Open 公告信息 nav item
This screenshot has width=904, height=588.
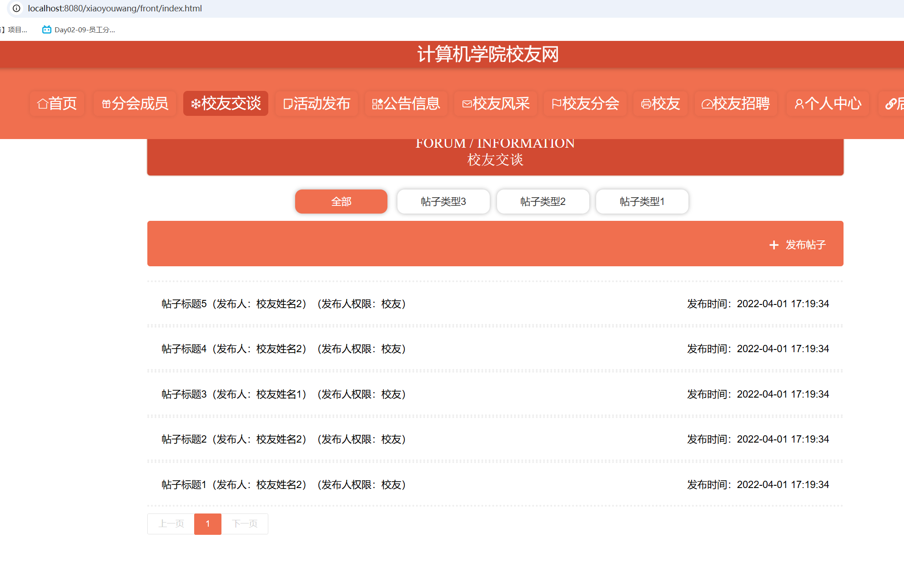coord(406,104)
